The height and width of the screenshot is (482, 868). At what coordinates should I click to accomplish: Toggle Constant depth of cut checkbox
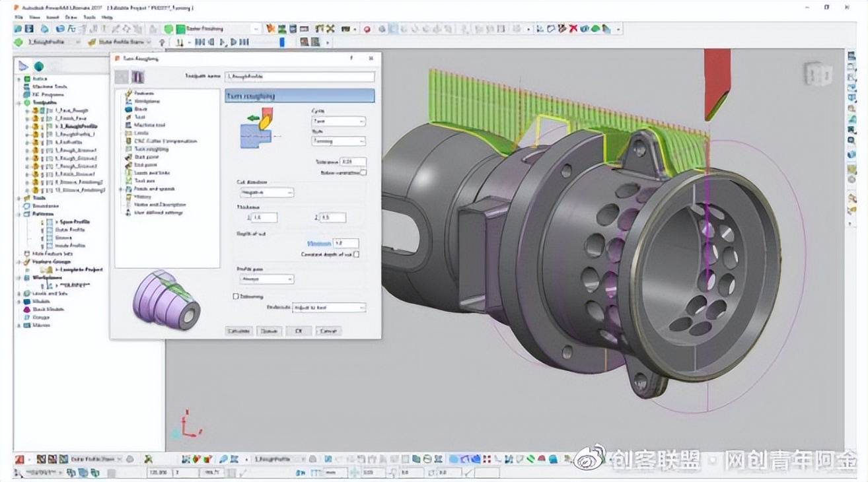coord(356,254)
